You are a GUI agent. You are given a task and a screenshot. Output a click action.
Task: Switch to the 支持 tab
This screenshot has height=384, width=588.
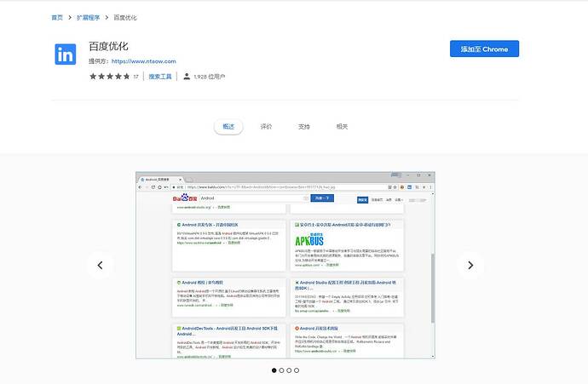[303, 127]
